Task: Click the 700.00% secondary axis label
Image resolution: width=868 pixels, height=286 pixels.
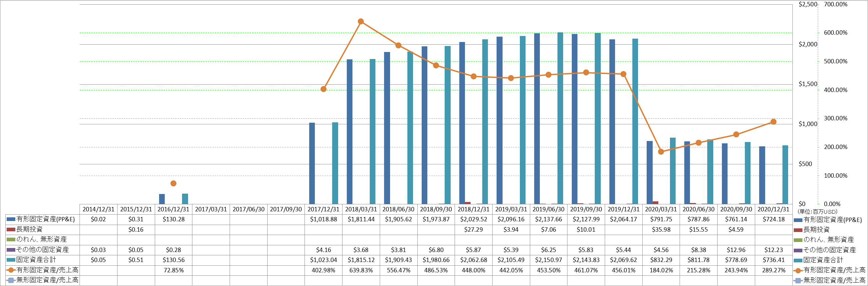Action: tap(836, 4)
